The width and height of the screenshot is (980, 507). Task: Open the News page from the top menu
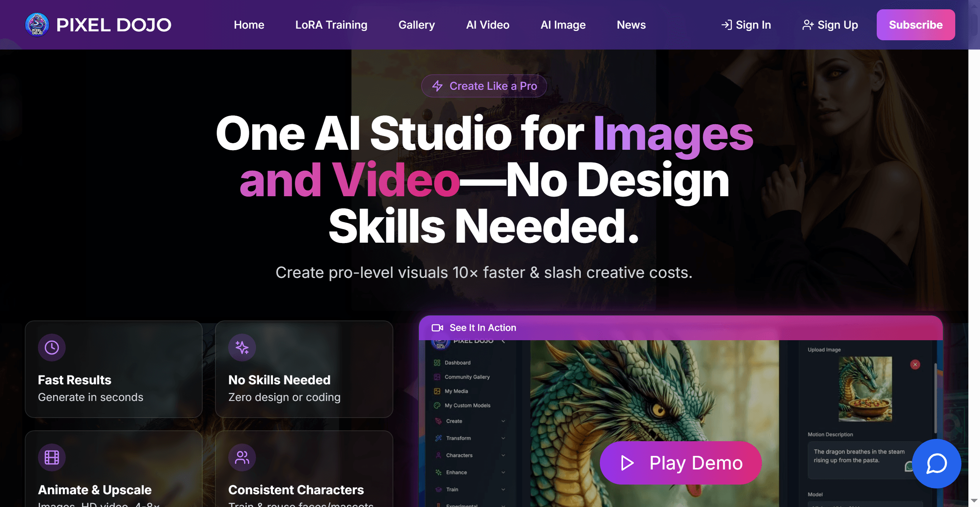pos(631,24)
